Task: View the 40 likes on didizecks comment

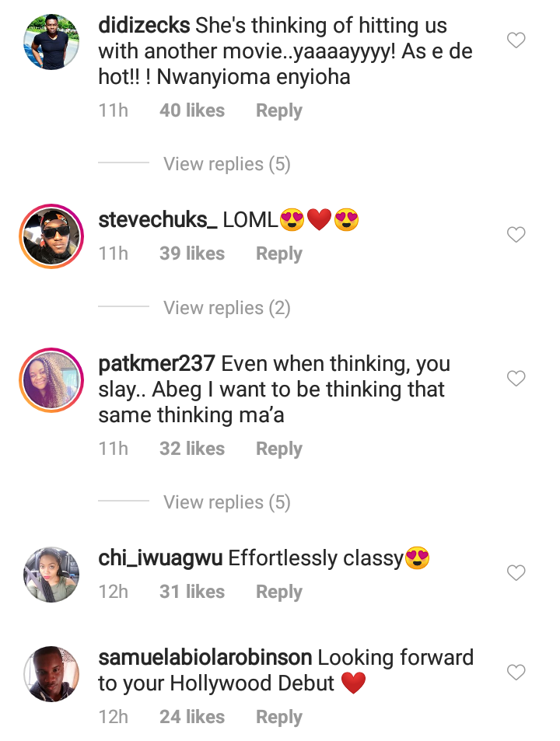Action: pyautogui.click(x=191, y=110)
